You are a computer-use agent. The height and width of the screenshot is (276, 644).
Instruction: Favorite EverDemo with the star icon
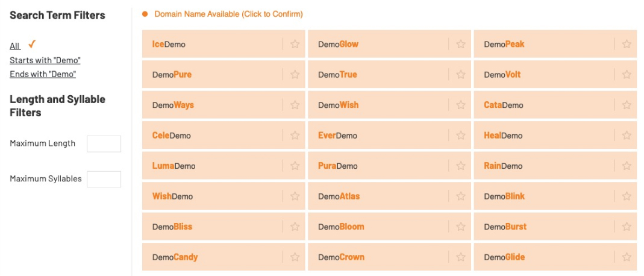[x=461, y=136]
